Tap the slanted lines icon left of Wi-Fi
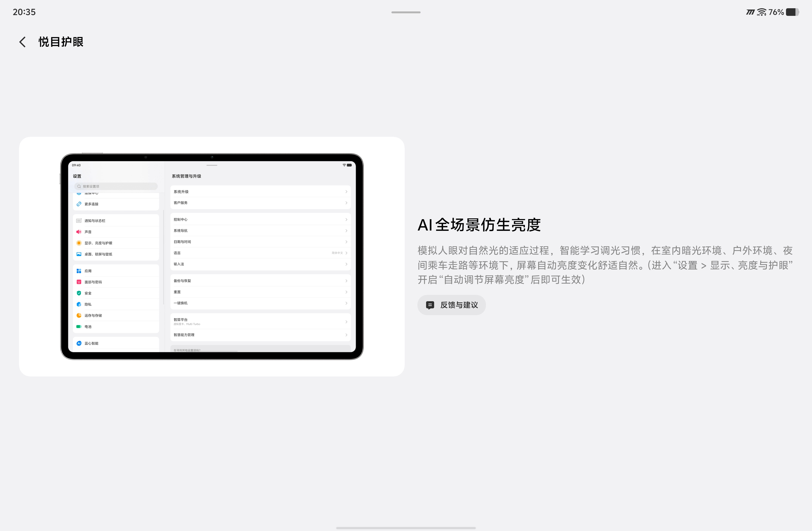 click(x=750, y=12)
